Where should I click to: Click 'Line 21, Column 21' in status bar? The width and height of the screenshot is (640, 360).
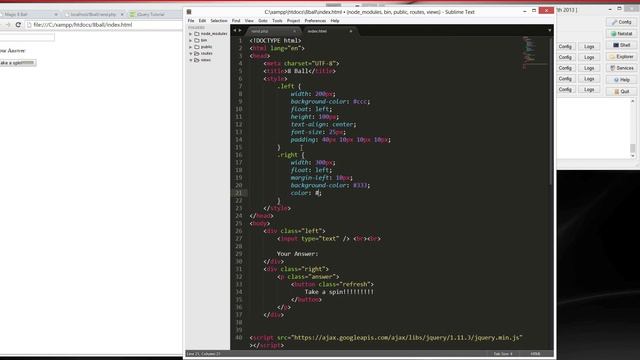(203, 354)
